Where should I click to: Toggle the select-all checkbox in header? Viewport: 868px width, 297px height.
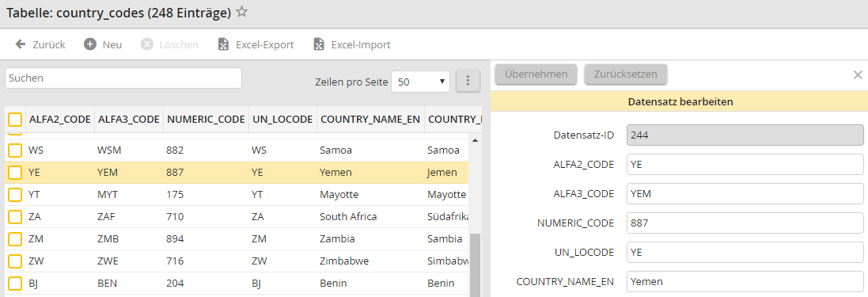(15, 119)
